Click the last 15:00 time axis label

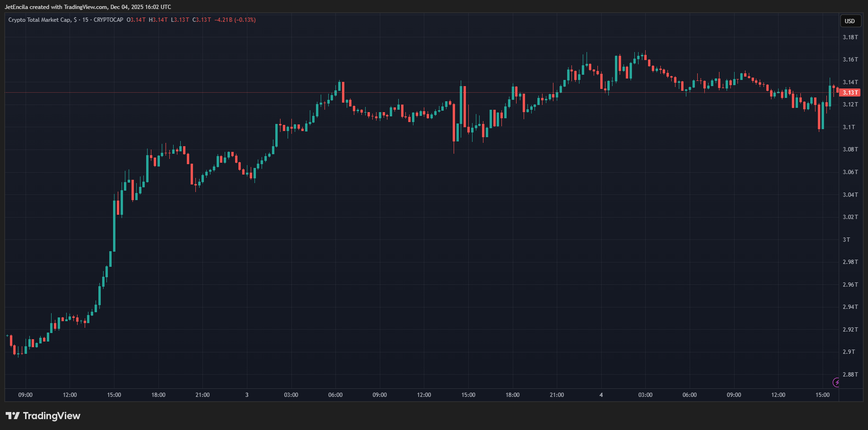coord(822,395)
